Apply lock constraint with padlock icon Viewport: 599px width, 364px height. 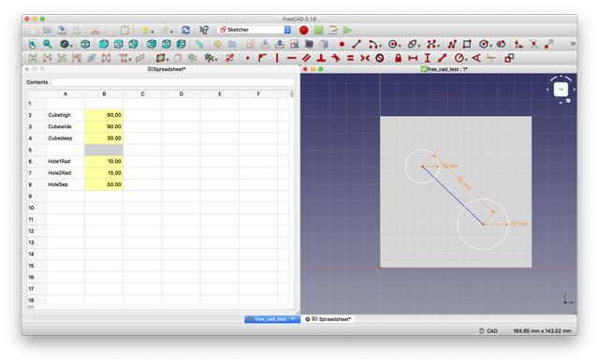click(x=398, y=58)
